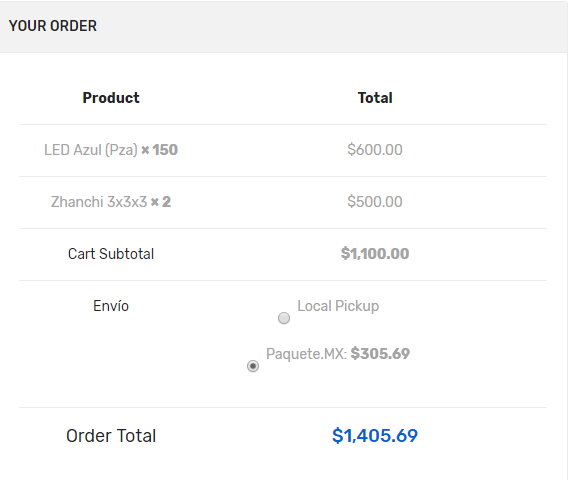Image resolution: width=568 pixels, height=480 pixels.
Task: Click the LED Azul (Pza) product name
Action: (91, 150)
